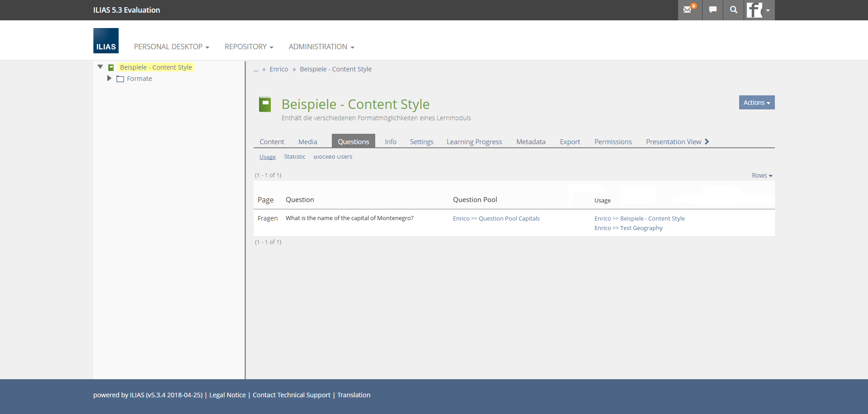Click the search magnifier icon
The height and width of the screenshot is (414, 868).
(733, 10)
